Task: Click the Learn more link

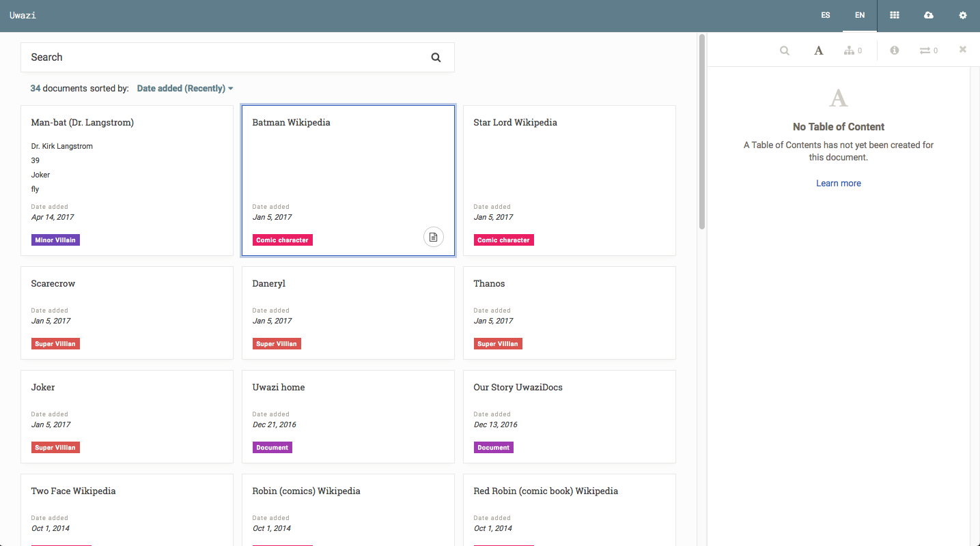Action: (839, 184)
